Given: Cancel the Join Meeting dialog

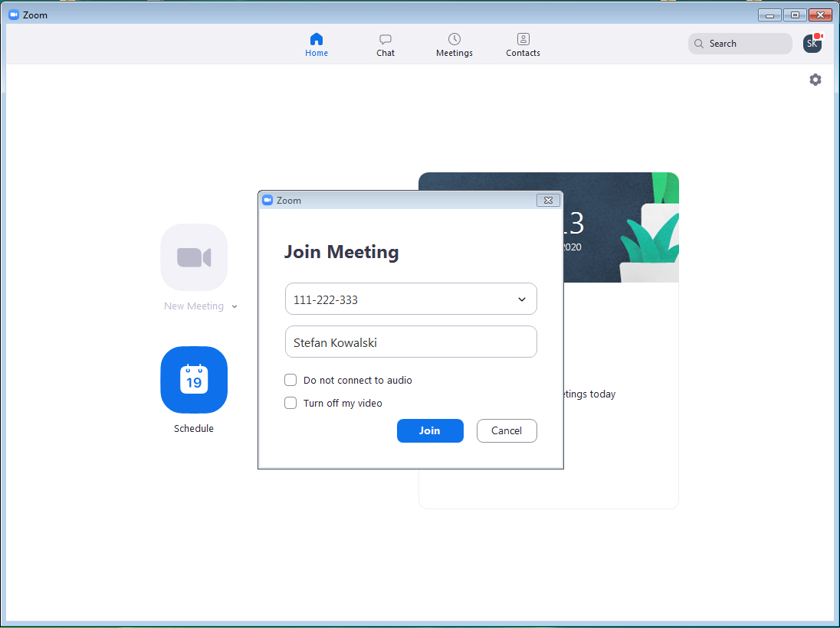Looking at the screenshot, I should (507, 430).
